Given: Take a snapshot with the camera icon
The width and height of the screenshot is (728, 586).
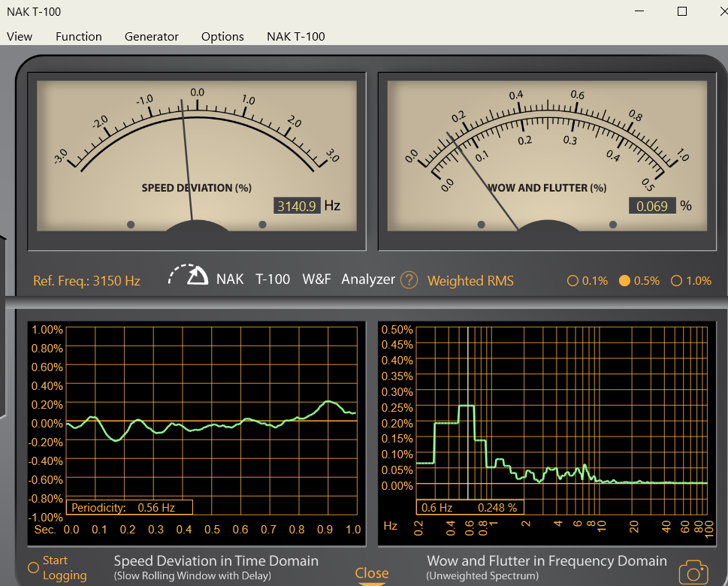Looking at the screenshot, I should tap(693, 572).
